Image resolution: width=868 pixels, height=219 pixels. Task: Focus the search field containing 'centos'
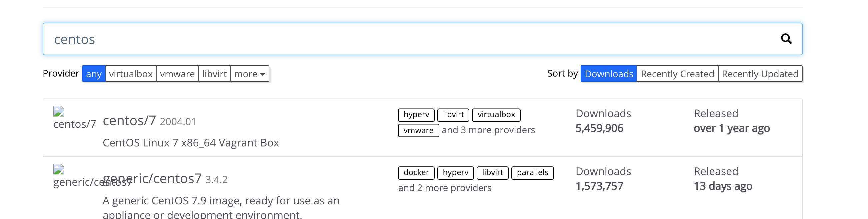coord(423,39)
